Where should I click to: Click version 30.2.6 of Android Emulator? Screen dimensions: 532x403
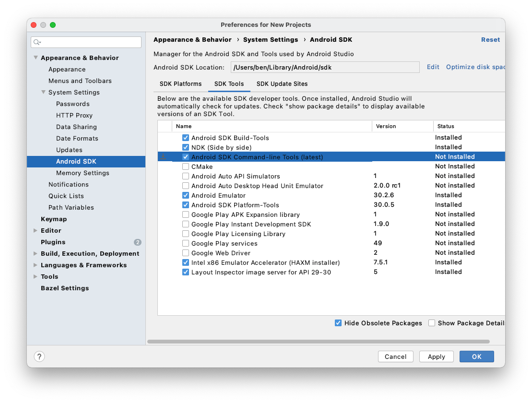click(x=384, y=195)
